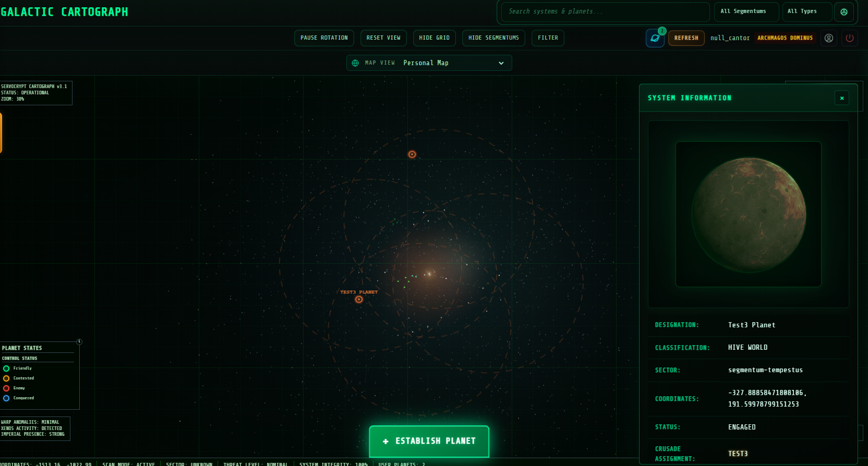Click Threat Level: Nominal in status bar

(x=256, y=464)
